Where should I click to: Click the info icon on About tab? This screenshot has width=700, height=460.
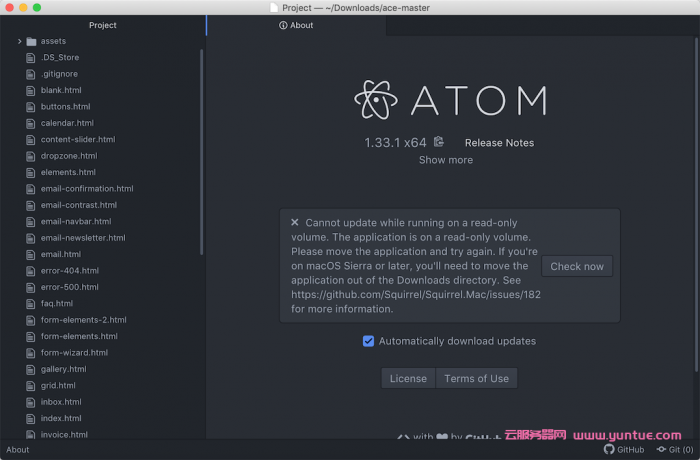click(283, 26)
